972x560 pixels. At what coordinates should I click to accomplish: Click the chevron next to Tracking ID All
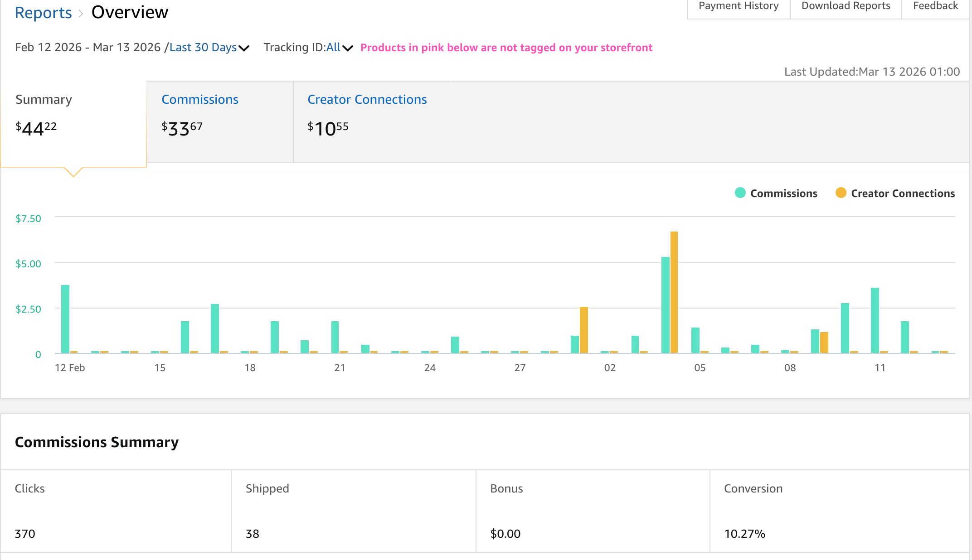click(348, 48)
